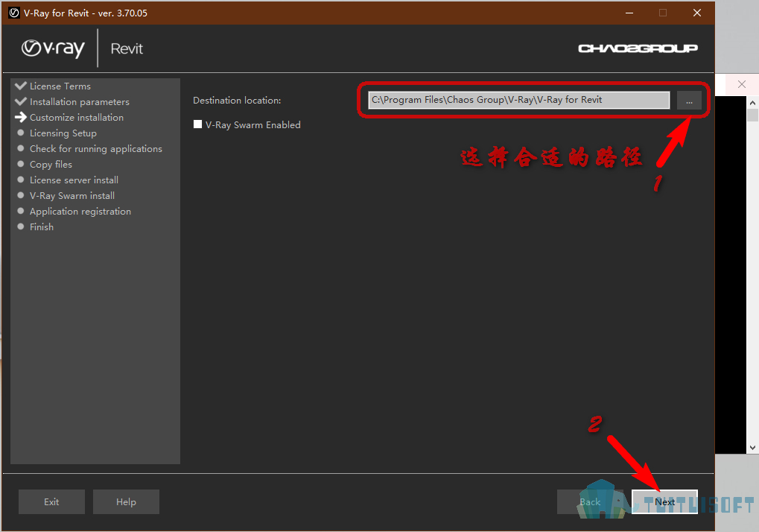Select the License server install step

click(x=74, y=180)
